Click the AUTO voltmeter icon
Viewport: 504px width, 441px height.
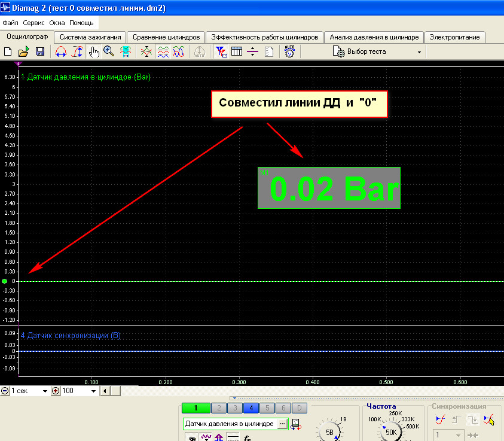289,51
